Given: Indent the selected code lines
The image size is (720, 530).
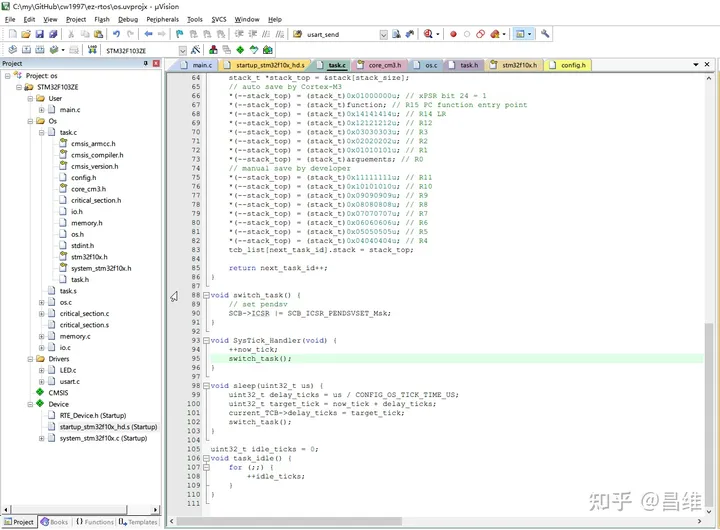Looking at the screenshot, I should pyautogui.click(x=239, y=34).
